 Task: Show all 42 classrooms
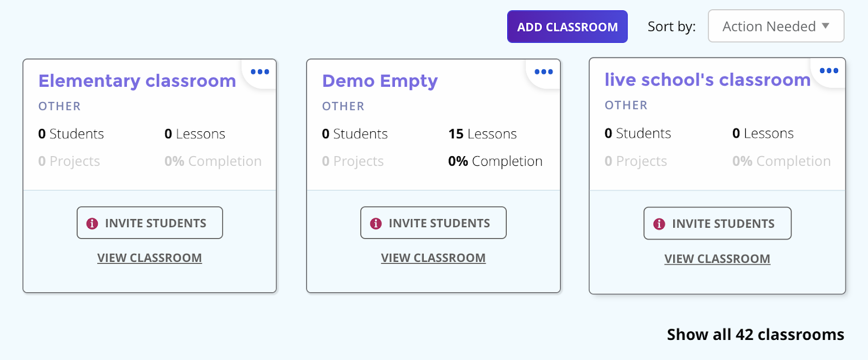tap(755, 335)
